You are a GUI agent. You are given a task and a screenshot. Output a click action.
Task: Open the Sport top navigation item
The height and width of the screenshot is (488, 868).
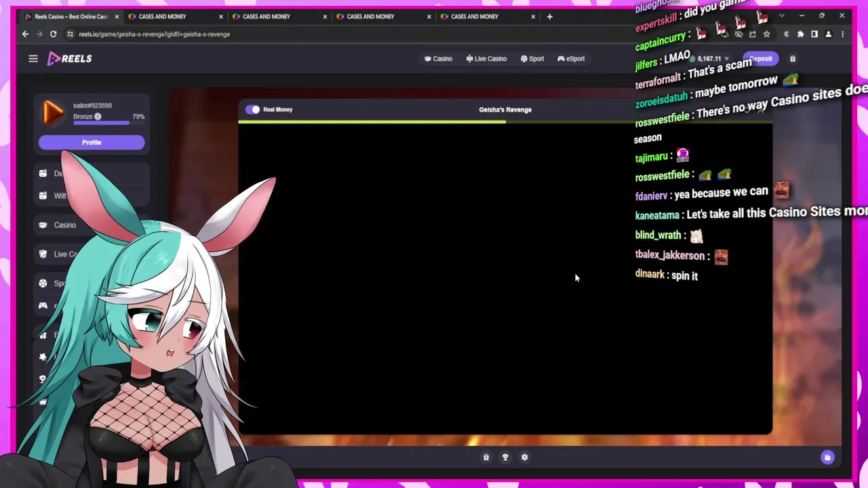click(x=532, y=59)
